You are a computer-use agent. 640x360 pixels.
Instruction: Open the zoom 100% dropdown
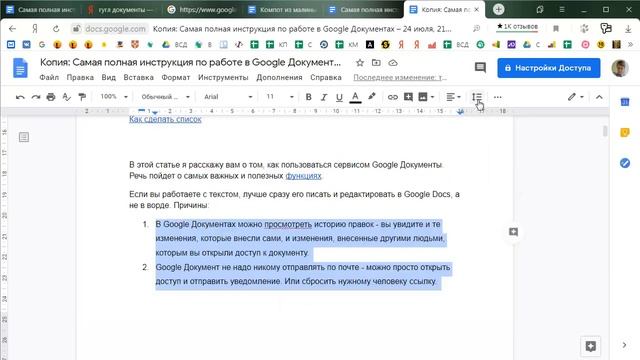point(114,97)
